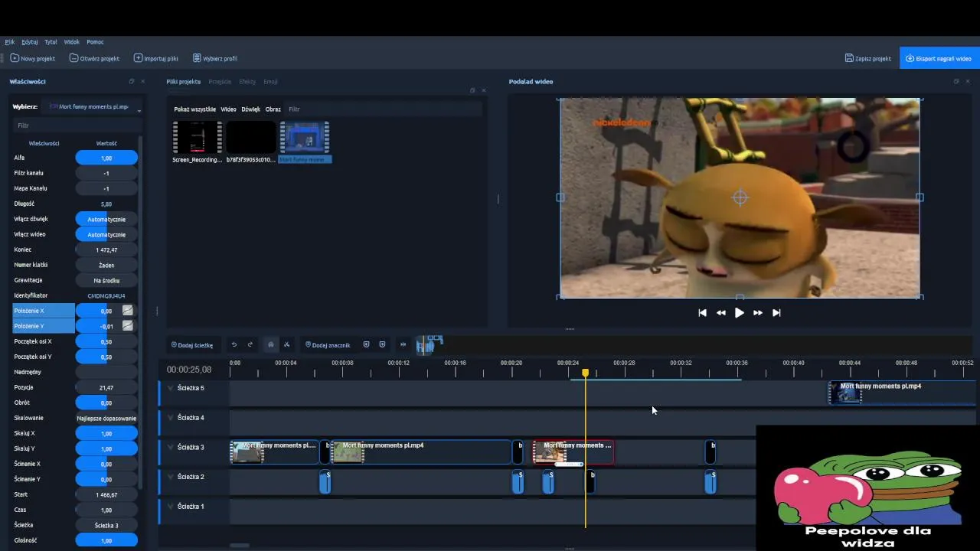Click the Skaluj X value
980x551 pixels.
[106, 433]
